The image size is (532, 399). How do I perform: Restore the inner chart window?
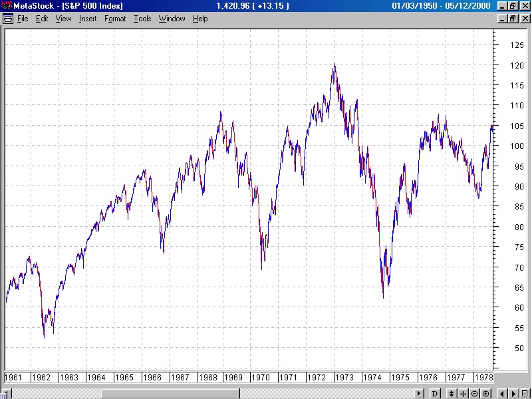pos(513,19)
